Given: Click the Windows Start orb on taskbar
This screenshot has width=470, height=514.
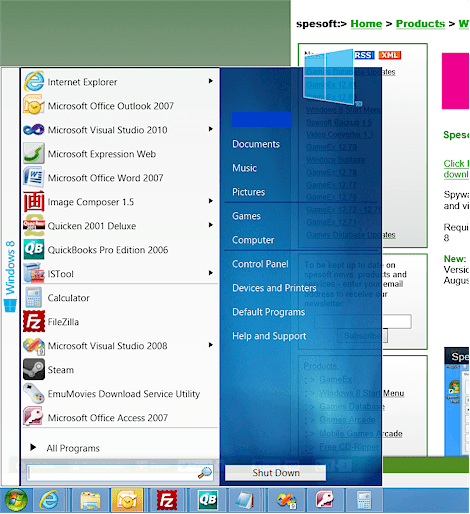Looking at the screenshot, I should 16,500.
